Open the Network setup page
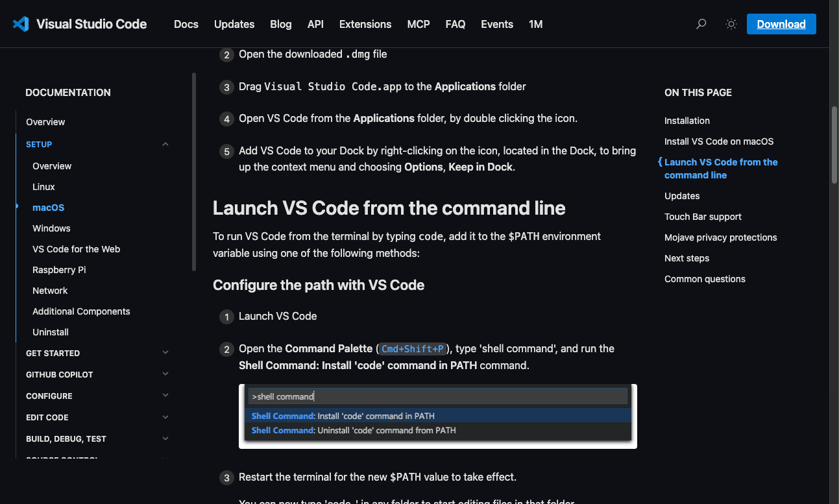Image resolution: width=839 pixels, height=504 pixels. tap(50, 291)
